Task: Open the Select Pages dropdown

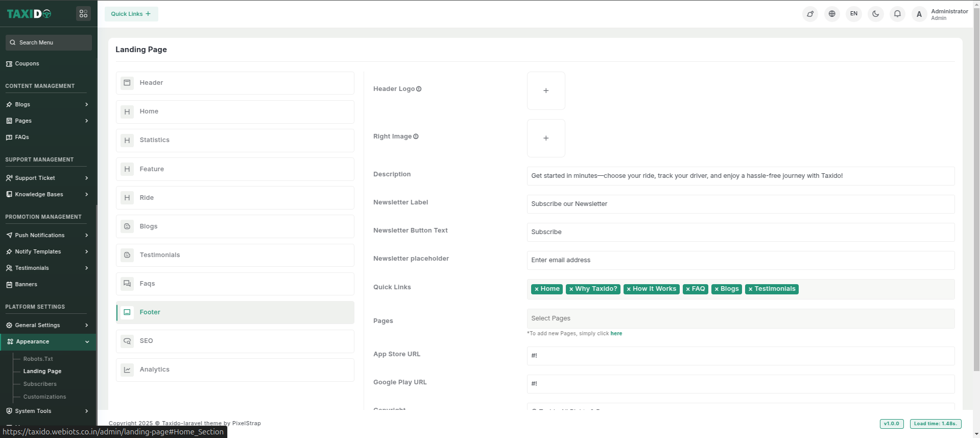Action: [740, 318]
